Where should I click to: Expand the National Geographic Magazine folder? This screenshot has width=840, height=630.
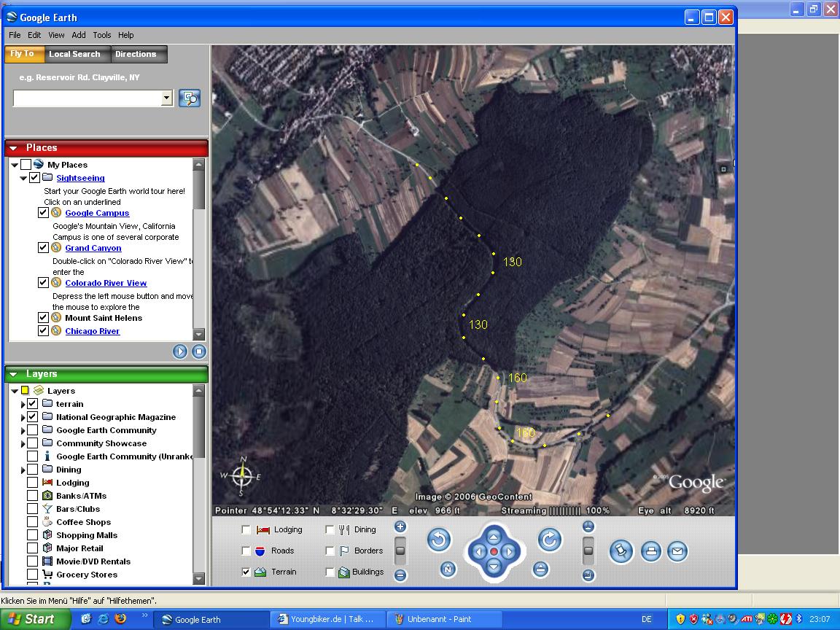(x=23, y=417)
